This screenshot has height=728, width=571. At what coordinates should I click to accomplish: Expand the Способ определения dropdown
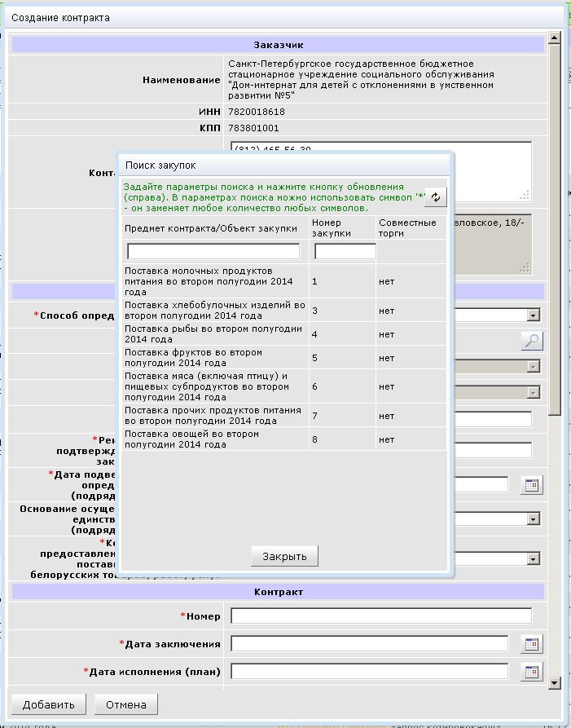534,315
